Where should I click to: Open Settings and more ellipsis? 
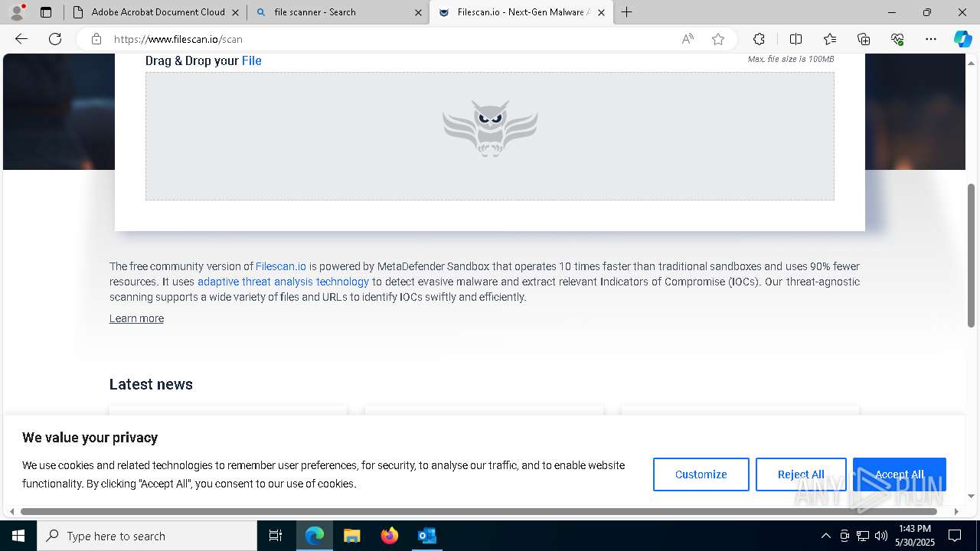931,39
